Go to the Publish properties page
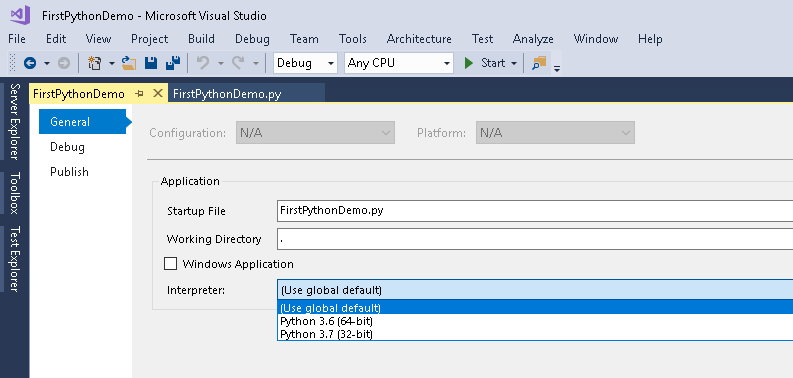Viewport: 793px width, 378px height. tap(69, 172)
